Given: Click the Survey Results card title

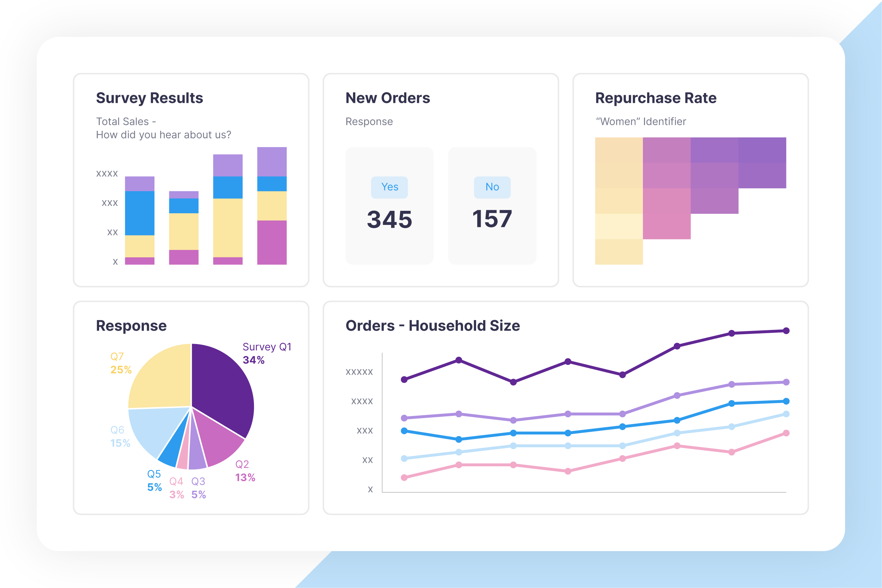Looking at the screenshot, I should tap(149, 98).
